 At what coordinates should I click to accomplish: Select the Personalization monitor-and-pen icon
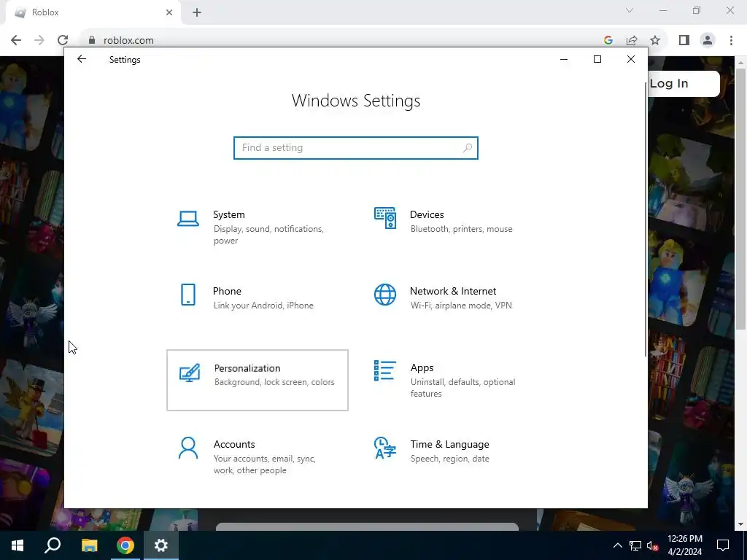pyautogui.click(x=190, y=373)
